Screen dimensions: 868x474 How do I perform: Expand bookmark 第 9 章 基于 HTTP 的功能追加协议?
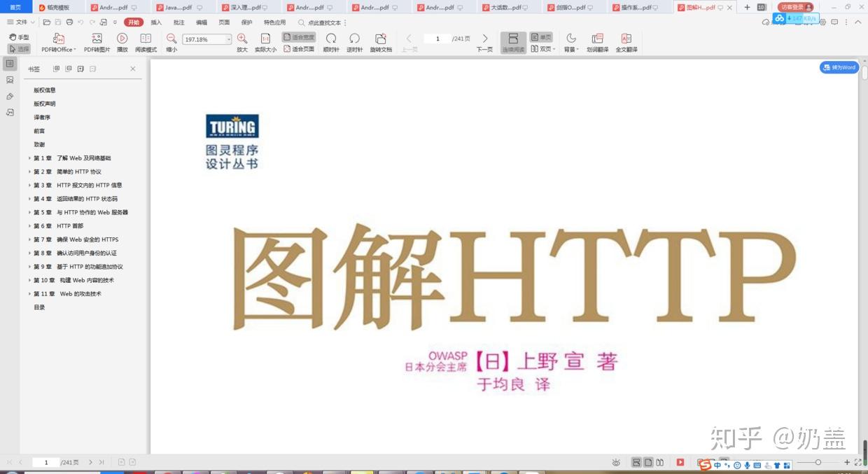tap(29, 267)
